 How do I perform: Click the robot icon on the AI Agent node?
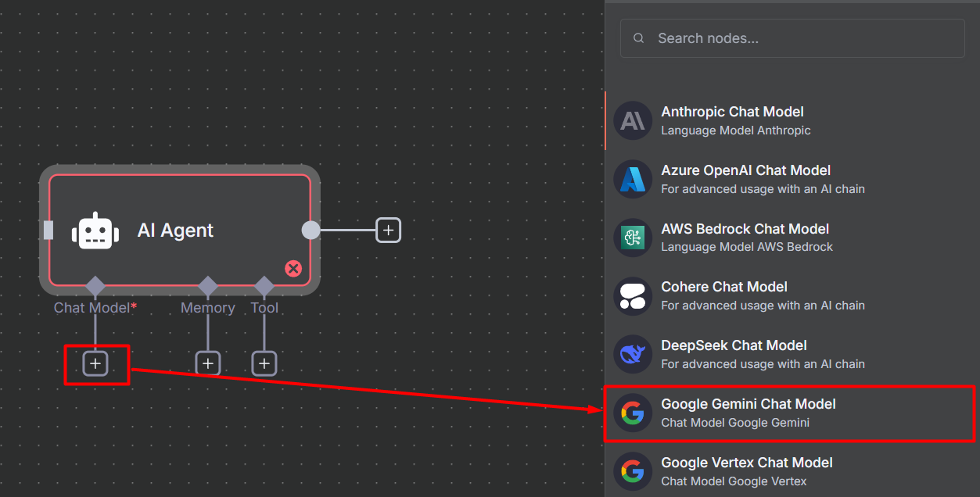click(x=95, y=231)
